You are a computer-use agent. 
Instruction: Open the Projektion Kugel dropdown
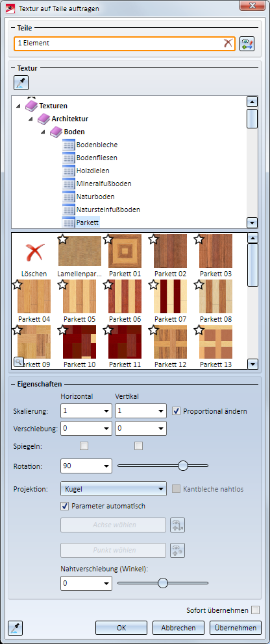point(114,489)
